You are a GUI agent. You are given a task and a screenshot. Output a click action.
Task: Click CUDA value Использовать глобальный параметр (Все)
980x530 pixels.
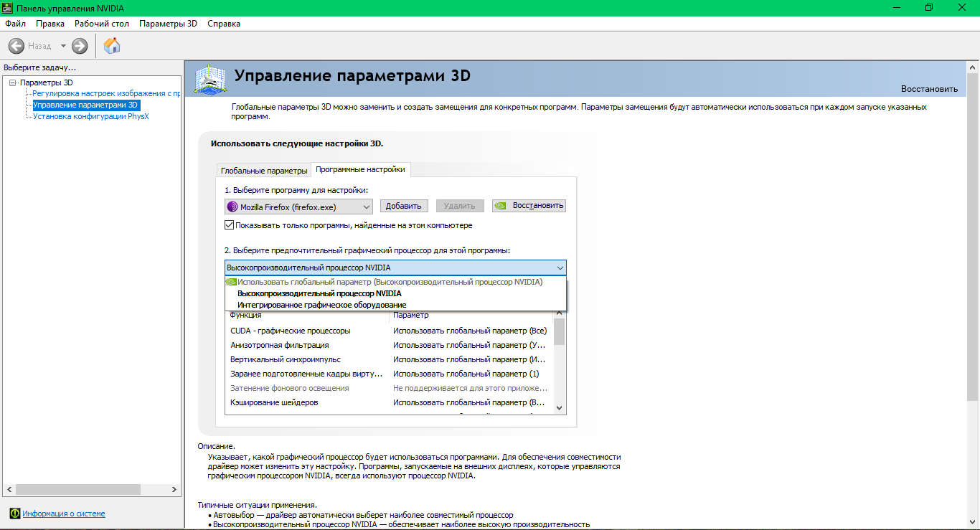pyautogui.click(x=470, y=331)
